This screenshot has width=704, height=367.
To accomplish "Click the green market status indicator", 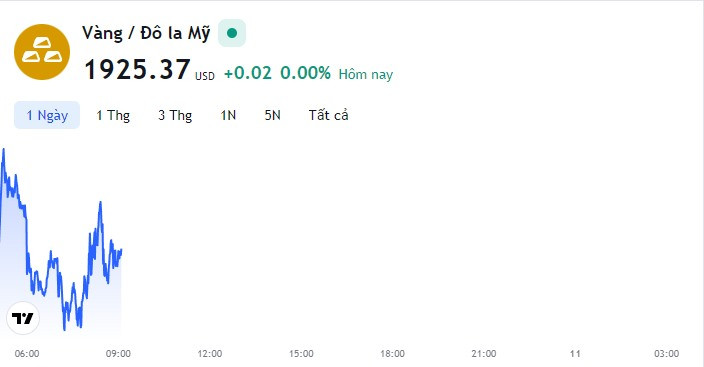I will pyautogui.click(x=232, y=33).
